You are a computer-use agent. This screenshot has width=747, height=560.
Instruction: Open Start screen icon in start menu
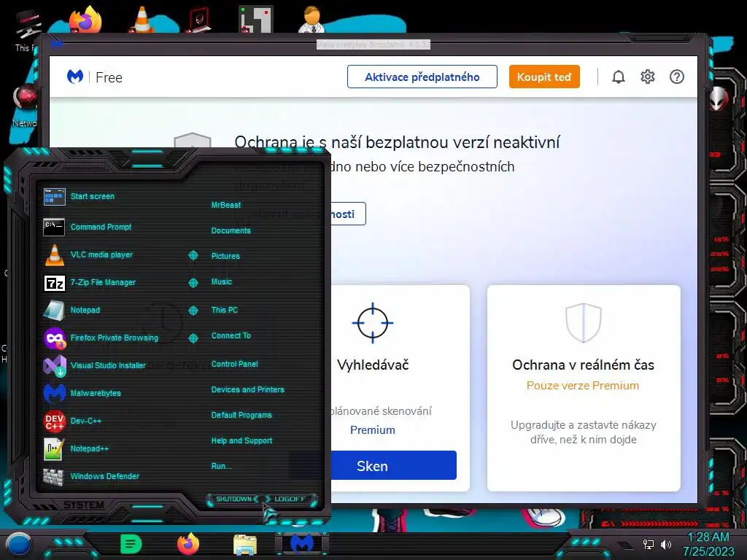coord(54,196)
